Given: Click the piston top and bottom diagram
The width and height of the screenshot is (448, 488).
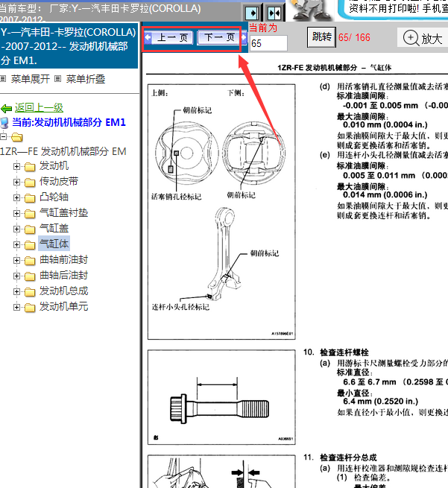Looking at the screenshot, I should (221, 212).
